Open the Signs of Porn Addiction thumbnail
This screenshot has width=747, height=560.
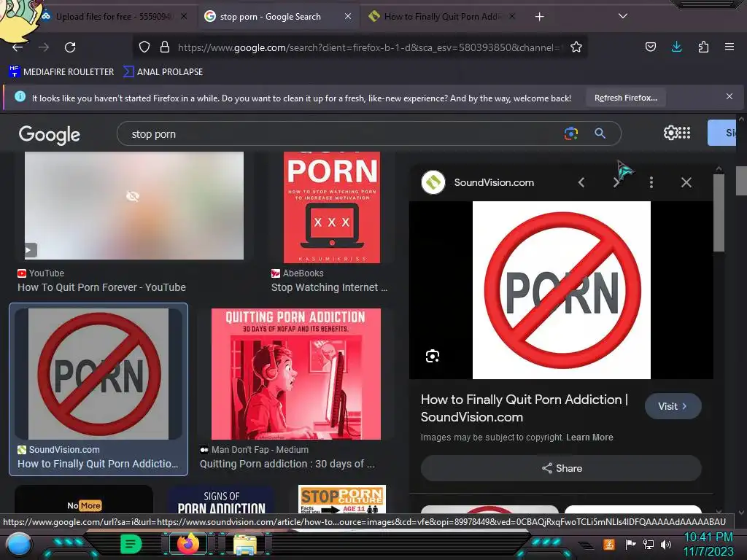222,499
